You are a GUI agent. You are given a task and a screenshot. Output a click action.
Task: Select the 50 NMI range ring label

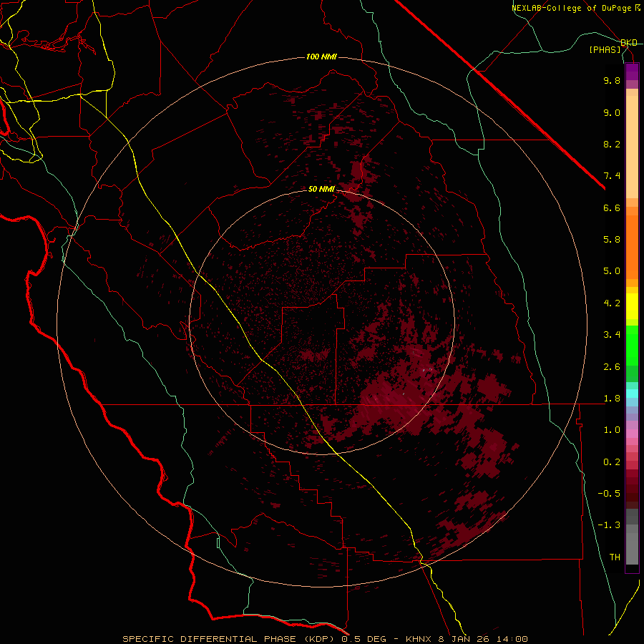coord(321,189)
